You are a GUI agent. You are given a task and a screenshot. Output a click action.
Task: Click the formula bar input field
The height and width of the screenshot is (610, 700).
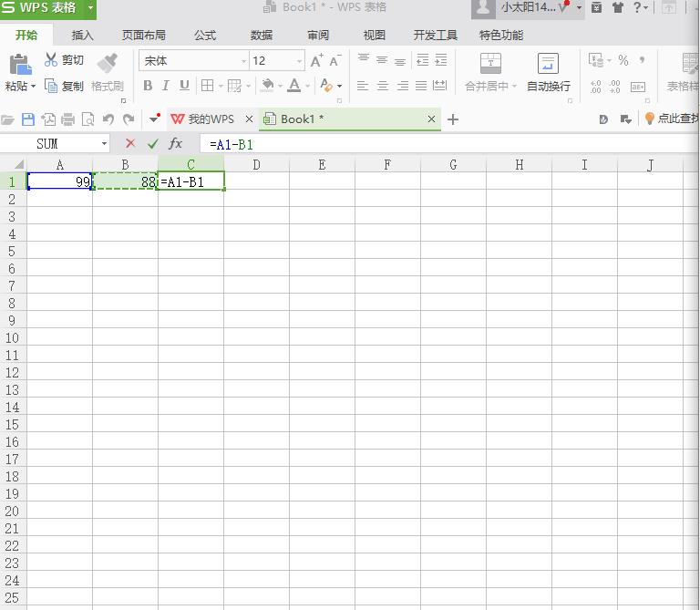448,144
